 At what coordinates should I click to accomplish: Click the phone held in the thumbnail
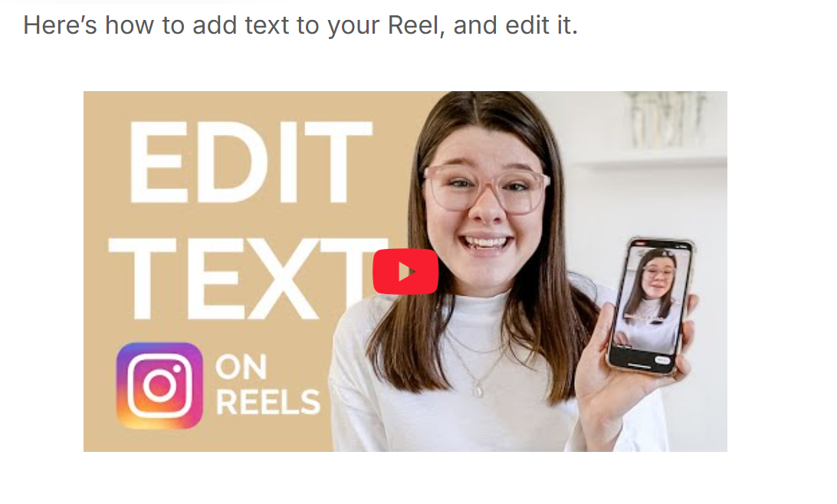coord(652,306)
